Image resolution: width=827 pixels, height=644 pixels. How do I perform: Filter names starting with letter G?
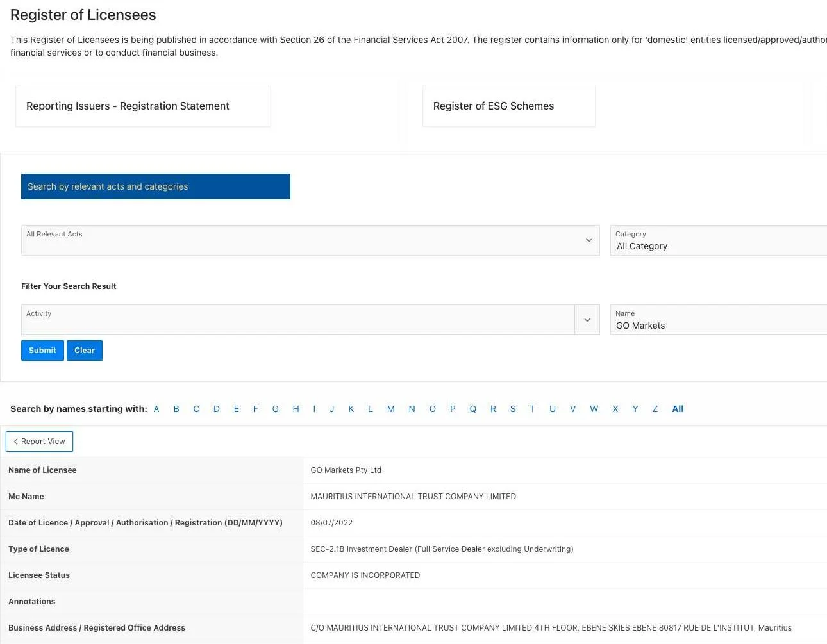click(276, 409)
